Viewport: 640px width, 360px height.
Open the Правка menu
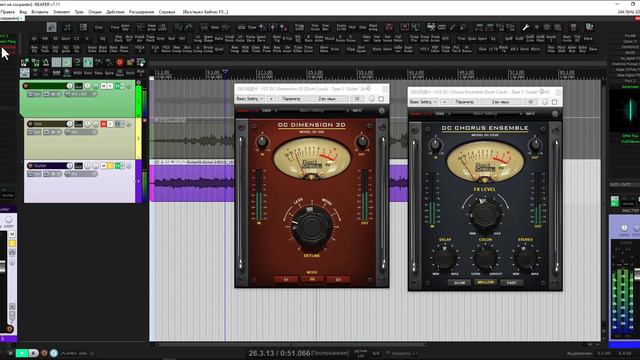click(7, 12)
